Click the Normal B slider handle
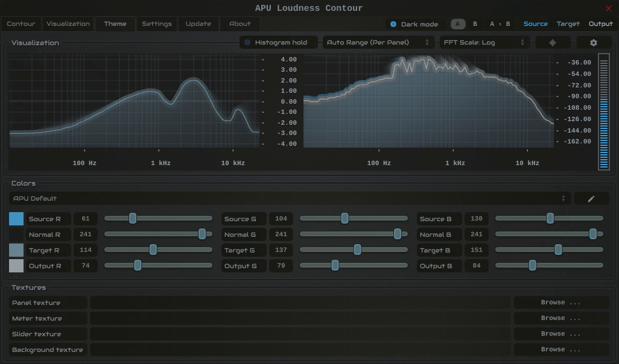This screenshot has width=619, height=364. click(593, 234)
